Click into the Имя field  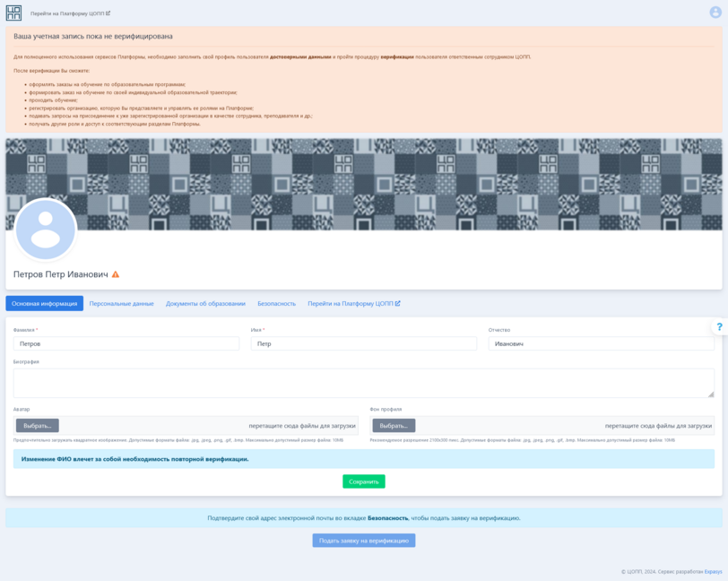(x=363, y=343)
